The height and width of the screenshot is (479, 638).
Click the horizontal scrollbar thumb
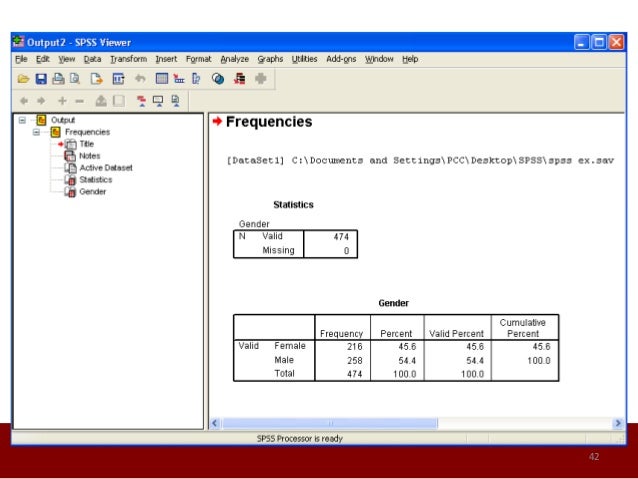tap(330, 423)
